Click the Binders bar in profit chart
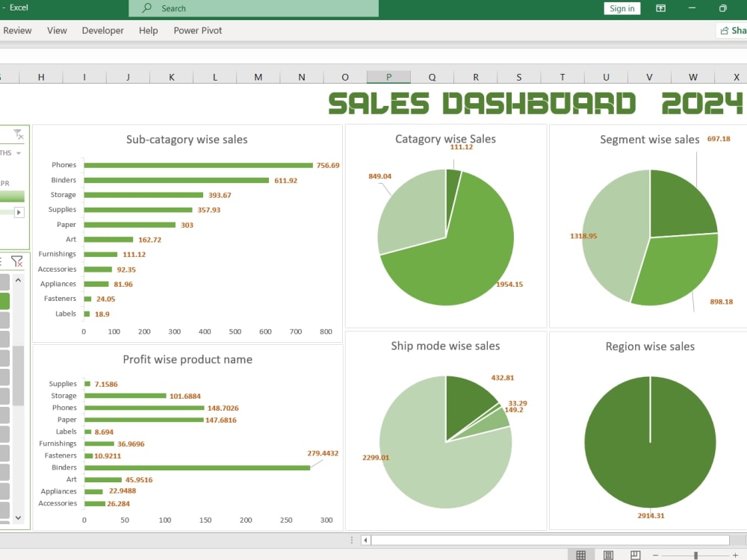The image size is (747, 560). pos(197,467)
